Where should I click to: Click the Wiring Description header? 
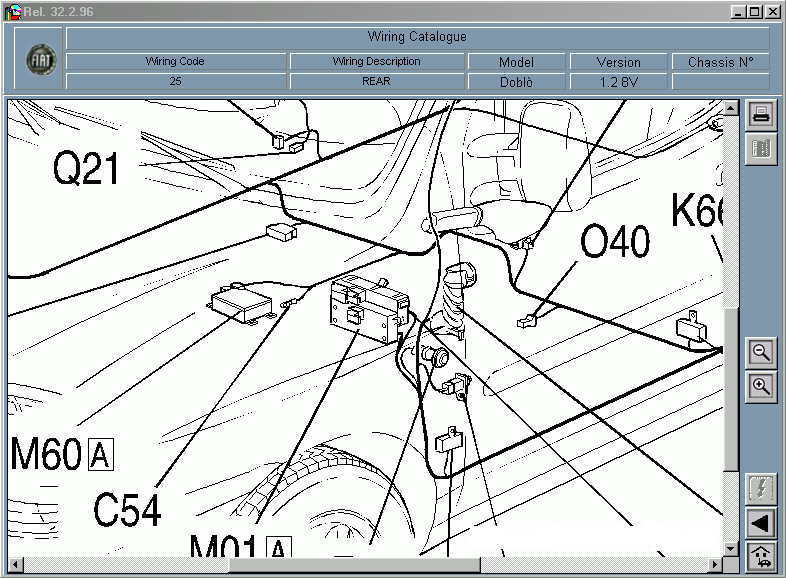tap(376, 61)
